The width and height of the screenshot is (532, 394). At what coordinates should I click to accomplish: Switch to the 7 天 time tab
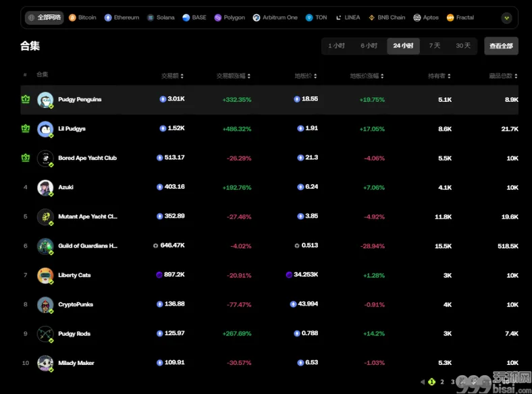(435, 46)
